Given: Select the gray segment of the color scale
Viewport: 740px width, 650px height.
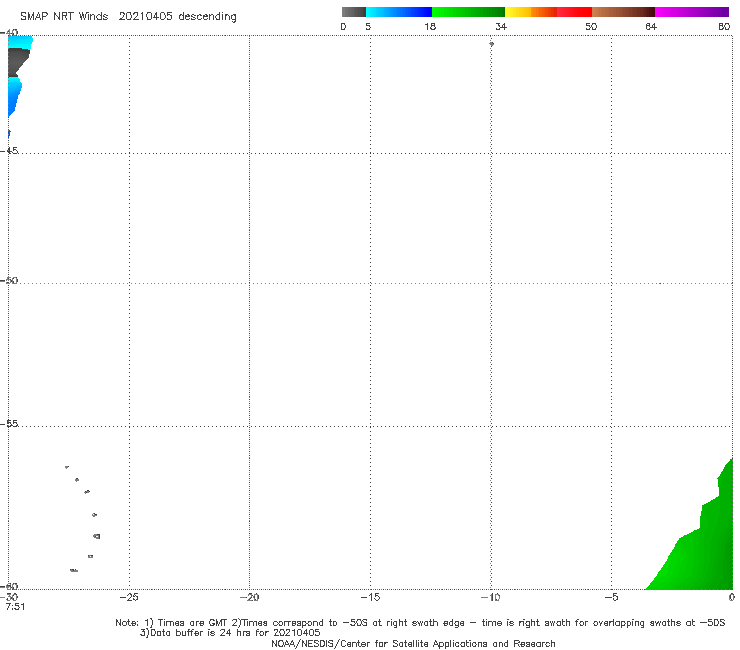Looking at the screenshot, I should coord(354,12).
